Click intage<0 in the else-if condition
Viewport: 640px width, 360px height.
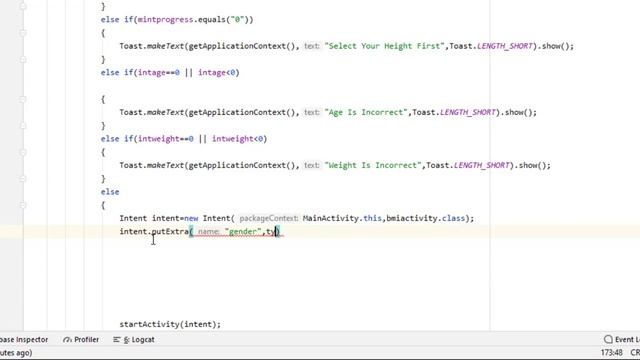[x=217, y=73]
